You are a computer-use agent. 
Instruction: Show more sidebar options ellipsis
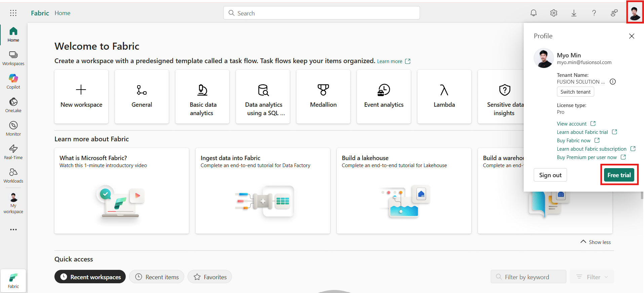pos(13,230)
